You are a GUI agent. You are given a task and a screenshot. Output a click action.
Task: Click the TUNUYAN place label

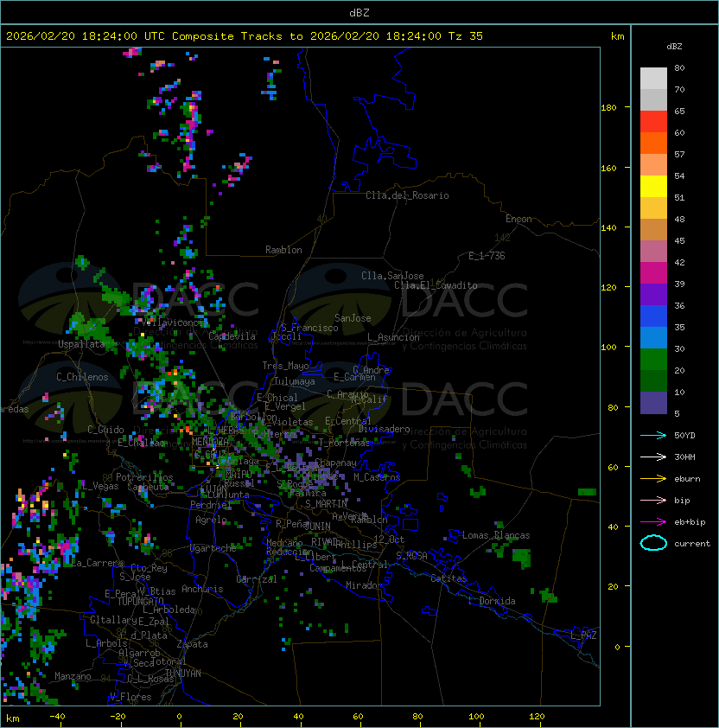183,674
